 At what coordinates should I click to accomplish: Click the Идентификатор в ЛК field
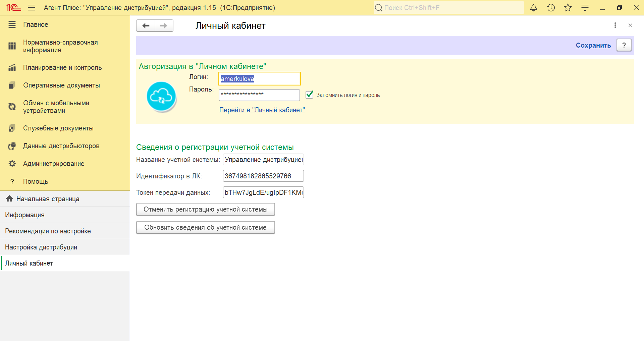coord(263,176)
